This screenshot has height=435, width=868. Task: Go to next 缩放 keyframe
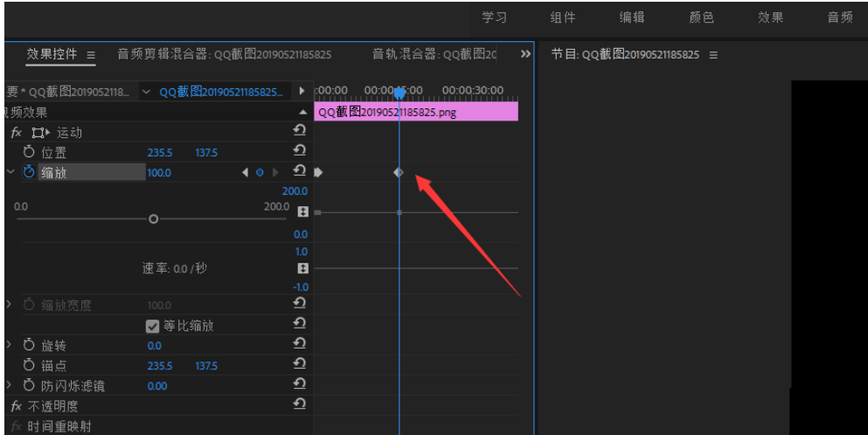point(275,173)
